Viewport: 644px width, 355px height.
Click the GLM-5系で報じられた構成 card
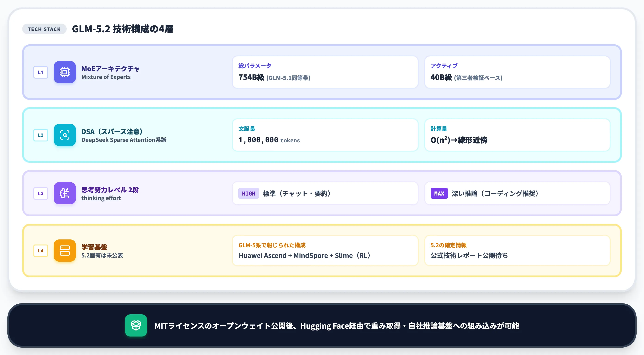tap(325, 251)
